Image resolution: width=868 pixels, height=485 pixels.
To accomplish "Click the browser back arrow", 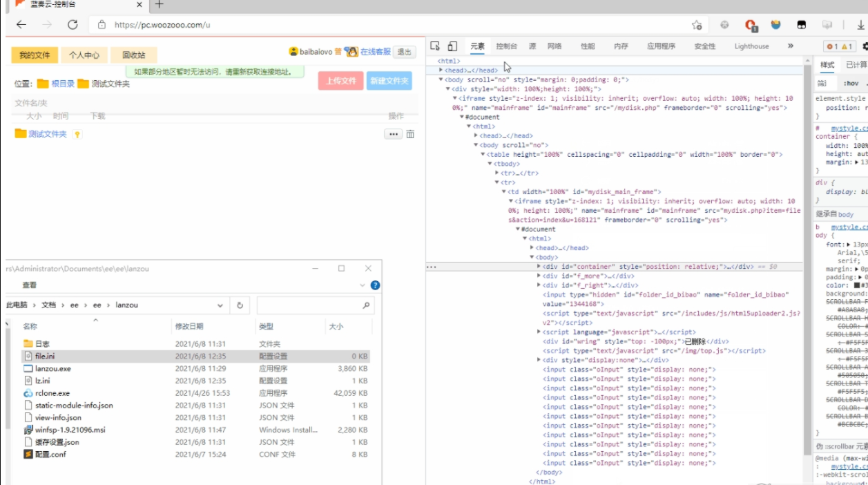I will [21, 25].
